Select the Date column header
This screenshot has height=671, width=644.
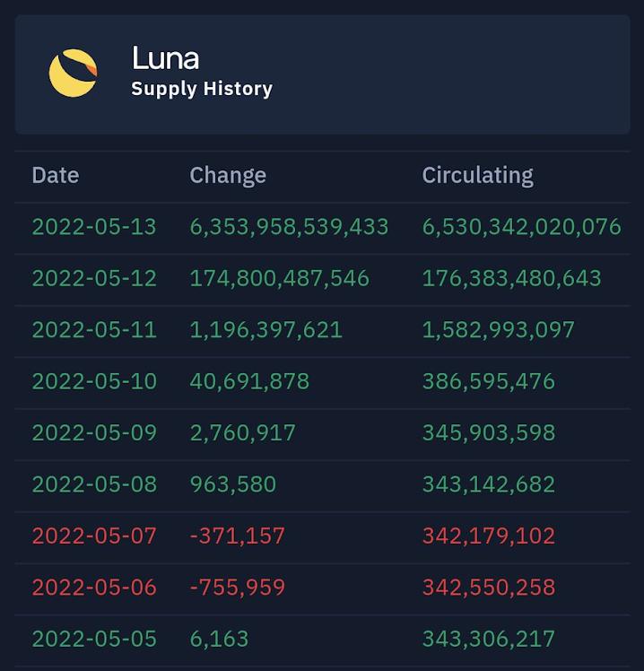56,175
